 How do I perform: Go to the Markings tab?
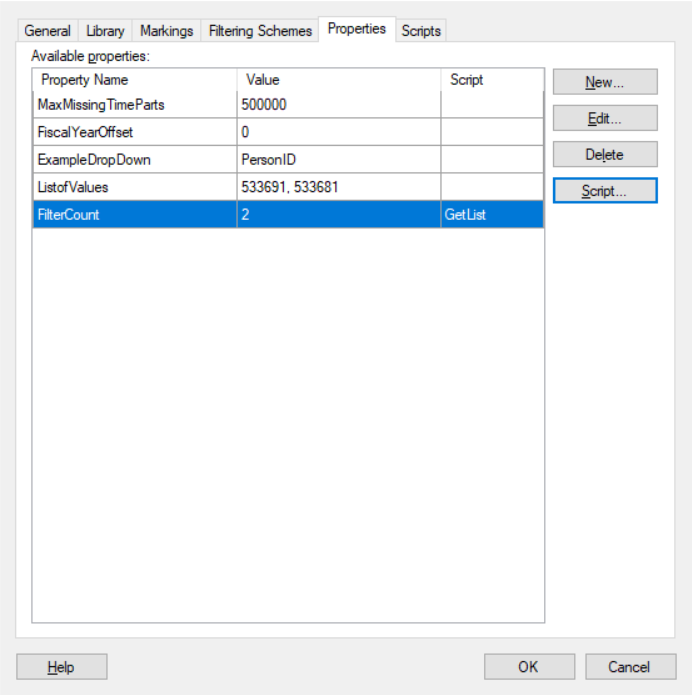click(166, 31)
